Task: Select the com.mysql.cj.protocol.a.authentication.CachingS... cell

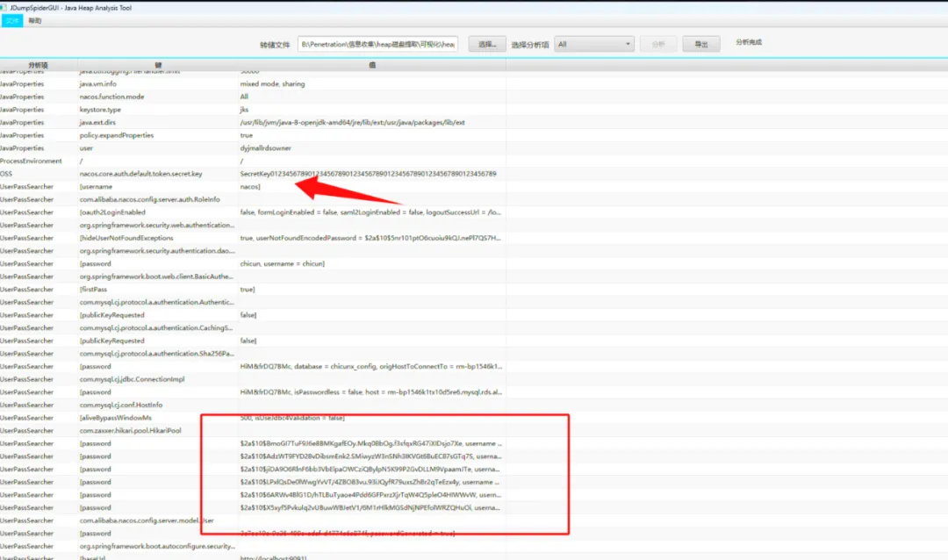Action: (x=156, y=327)
